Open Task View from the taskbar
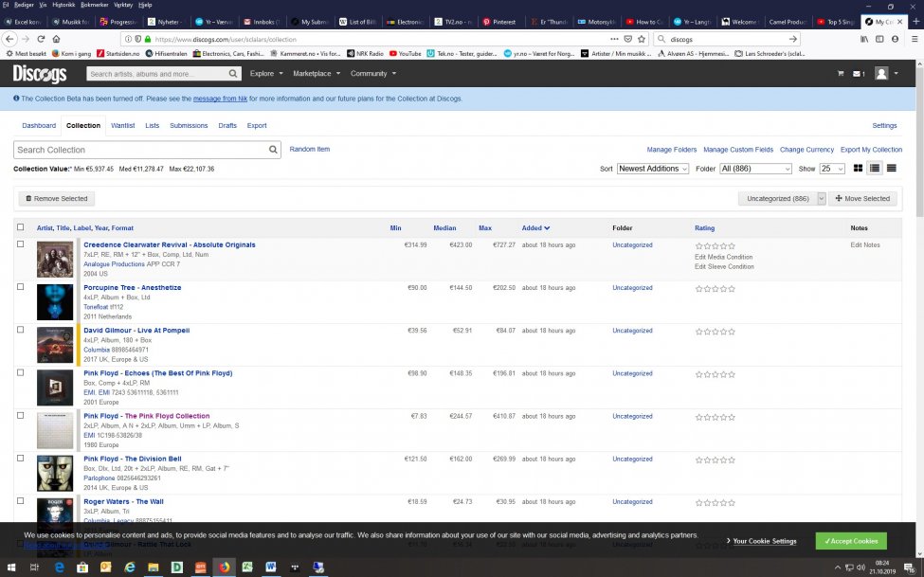Screen dimensions: 924x577 [x=34, y=568]
